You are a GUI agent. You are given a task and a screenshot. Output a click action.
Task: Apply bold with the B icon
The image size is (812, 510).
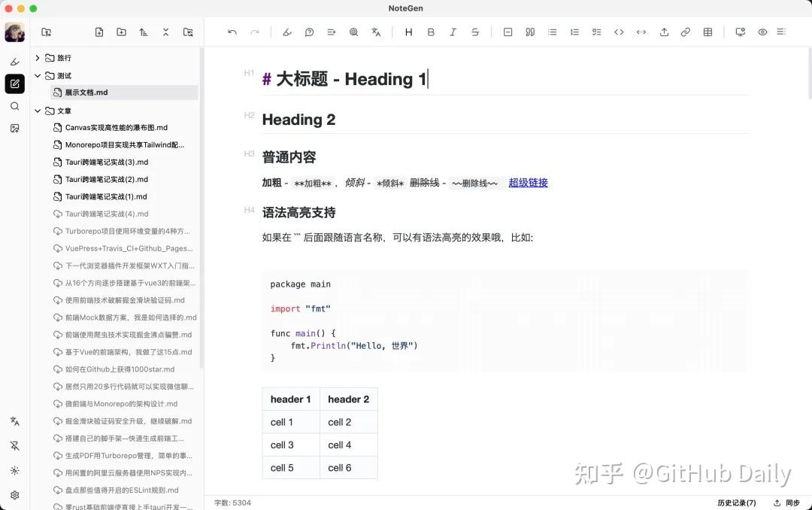(431, 32)
